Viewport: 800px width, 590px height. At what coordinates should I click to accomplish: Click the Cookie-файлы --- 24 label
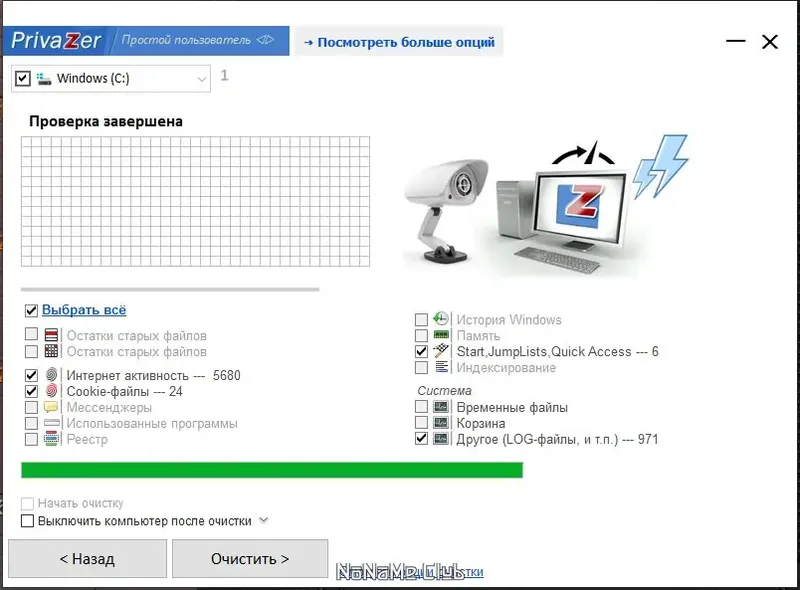click(x=124, y=391)
